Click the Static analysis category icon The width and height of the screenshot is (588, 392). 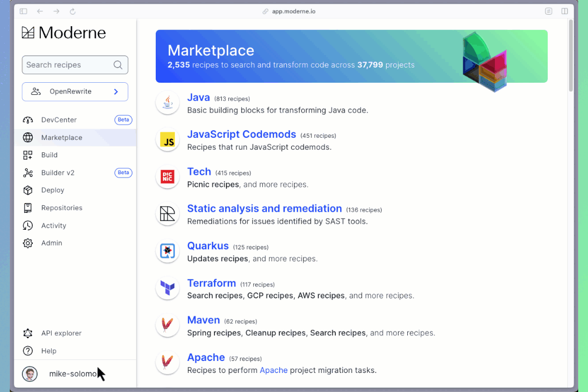coord(167,214)
